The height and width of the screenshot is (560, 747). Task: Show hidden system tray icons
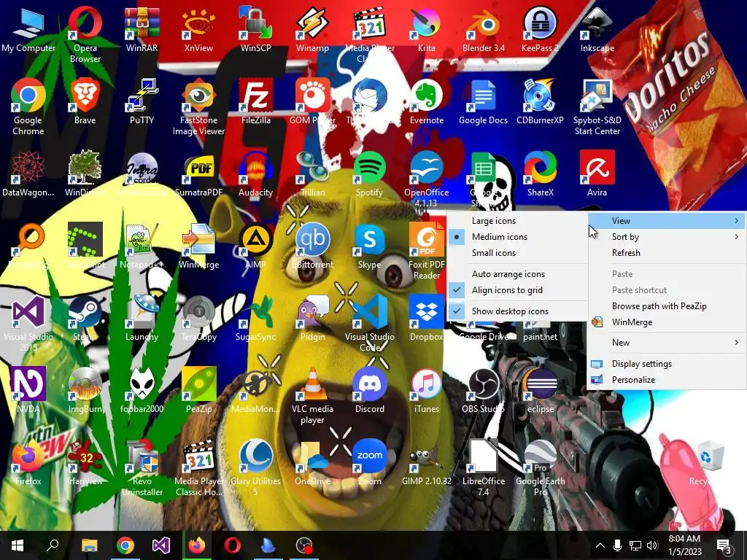pyautogui.click(x=600, y=545)
